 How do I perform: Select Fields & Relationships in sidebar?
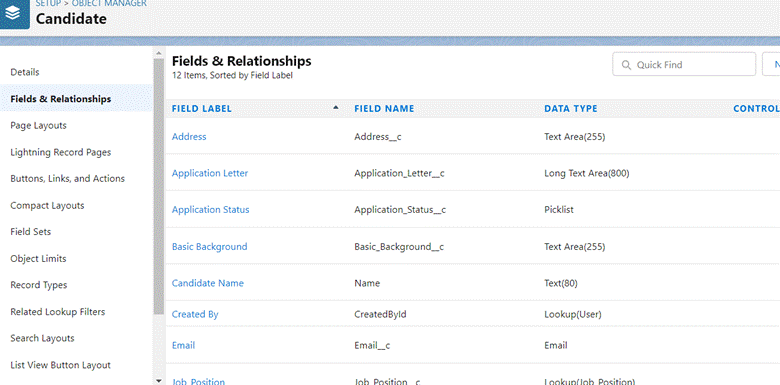(x=61, y=99)
